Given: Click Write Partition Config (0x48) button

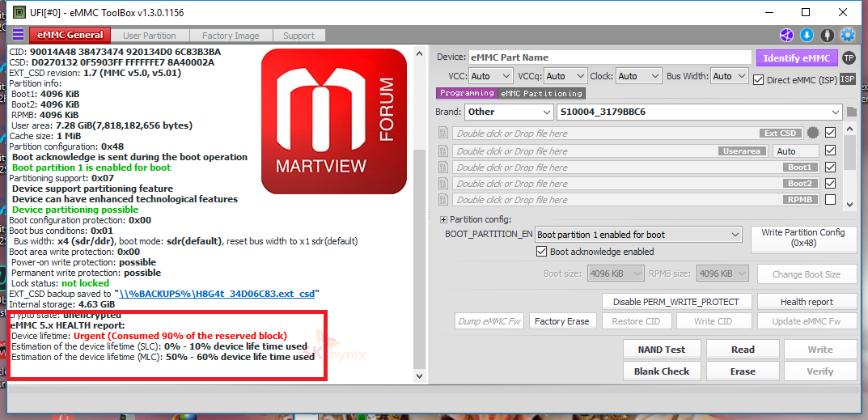Looking at the screenshot, I should (x=802, y=238).
